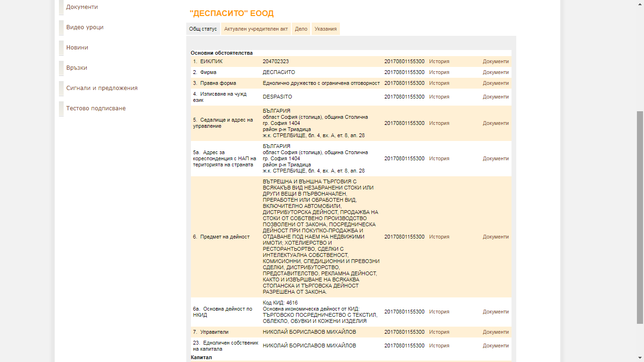Go to Видео уроци sidebar item
This screenshot has height=362, width=644.
coord(85,27)
